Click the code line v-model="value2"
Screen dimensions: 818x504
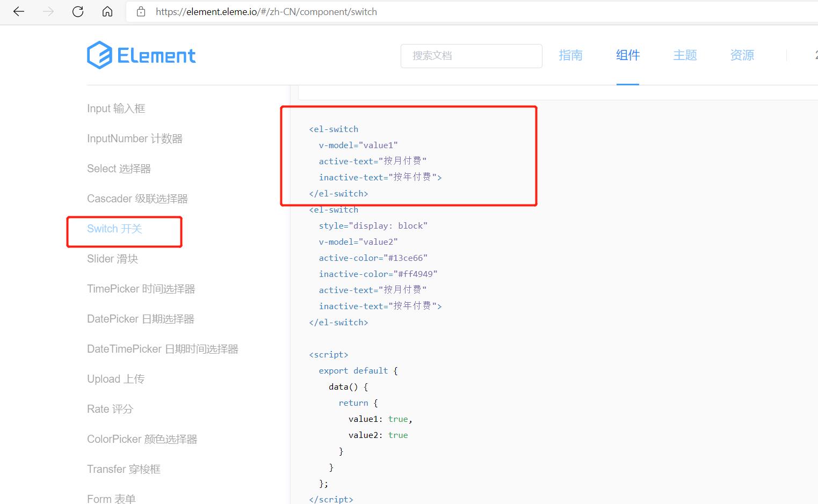pyautogui.click(x=358, y=242)
